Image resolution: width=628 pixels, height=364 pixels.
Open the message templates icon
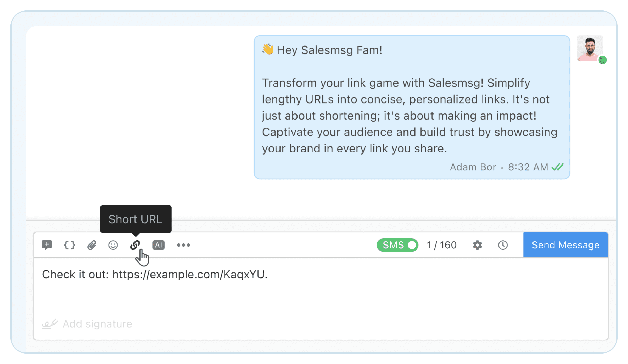pyautogui.click(x=47, y=245)
